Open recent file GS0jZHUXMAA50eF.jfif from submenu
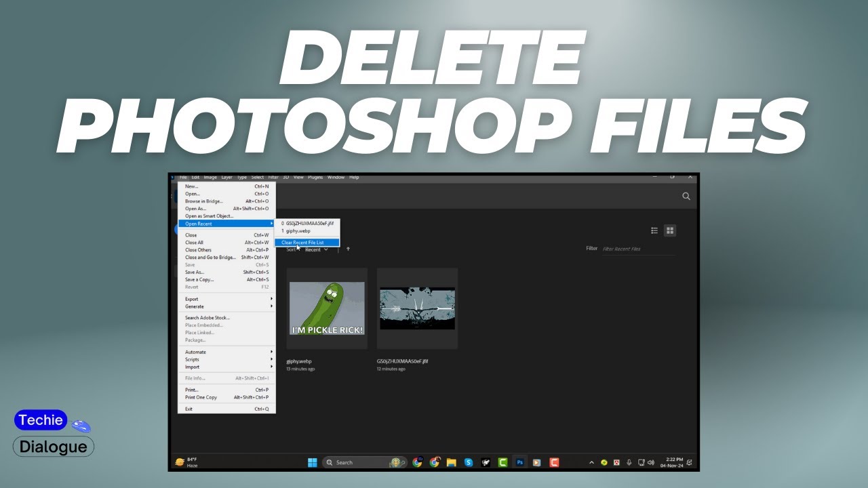Screen dimensions: 868x488 307,223
